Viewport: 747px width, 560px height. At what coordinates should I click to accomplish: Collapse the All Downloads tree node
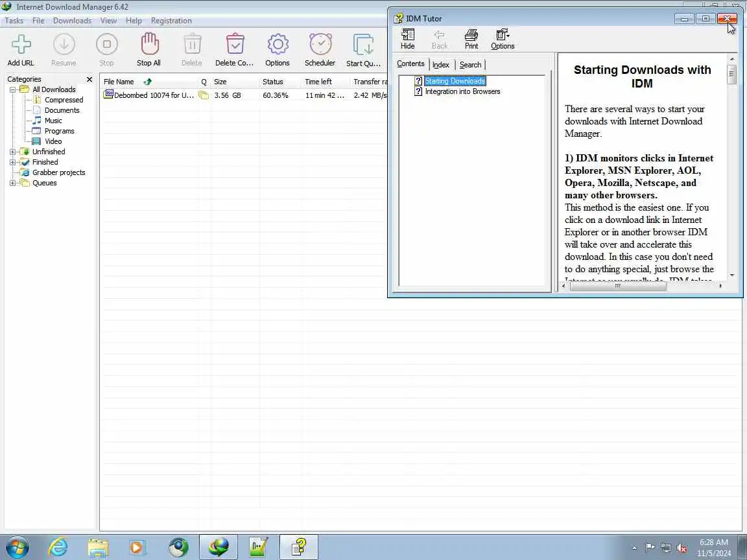tap(13, 89)
